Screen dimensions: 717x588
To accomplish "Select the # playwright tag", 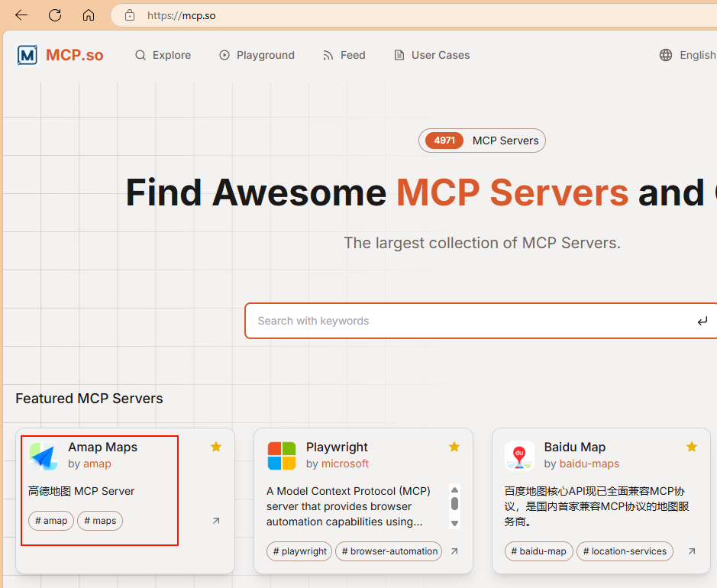I will [299, 551].
